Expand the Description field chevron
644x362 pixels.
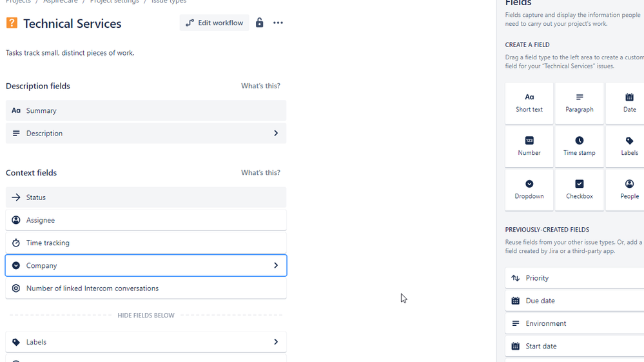click(276, 133)
